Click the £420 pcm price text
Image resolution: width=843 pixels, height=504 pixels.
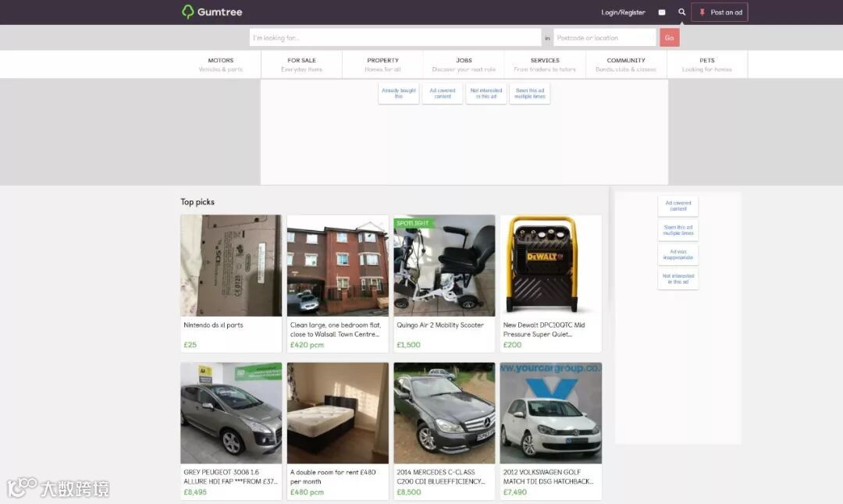(307, 345)
